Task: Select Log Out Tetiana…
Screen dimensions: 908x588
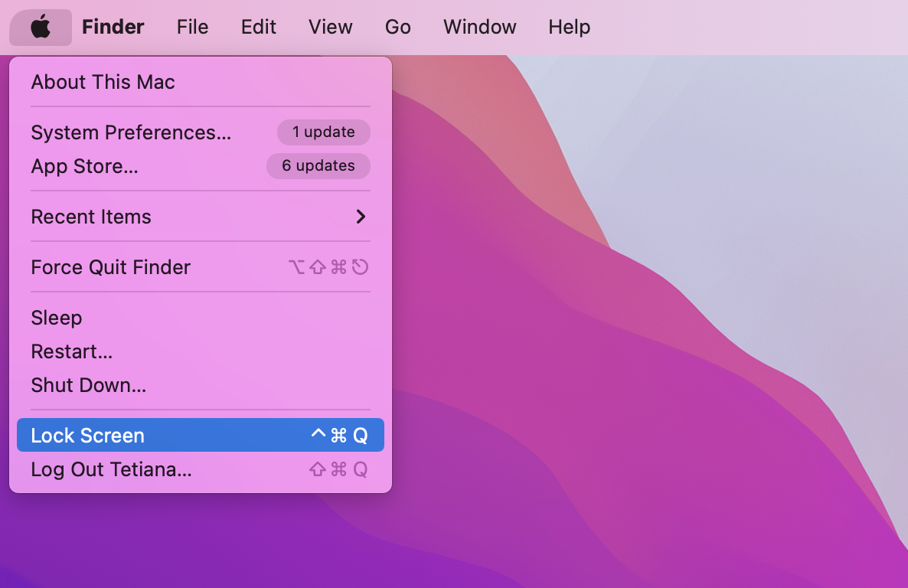Action: pyautogui.click(x=201, y=469)
